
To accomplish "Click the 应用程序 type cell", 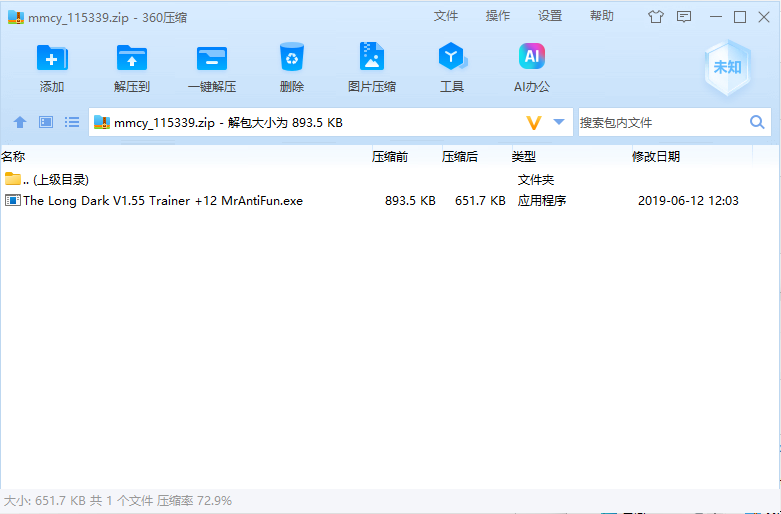I will (542, 201).
